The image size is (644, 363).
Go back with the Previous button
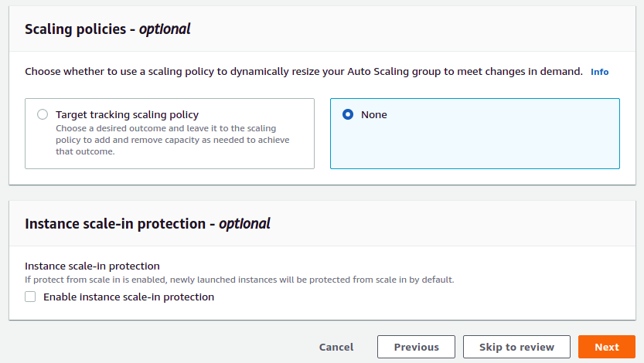(416, 347)
